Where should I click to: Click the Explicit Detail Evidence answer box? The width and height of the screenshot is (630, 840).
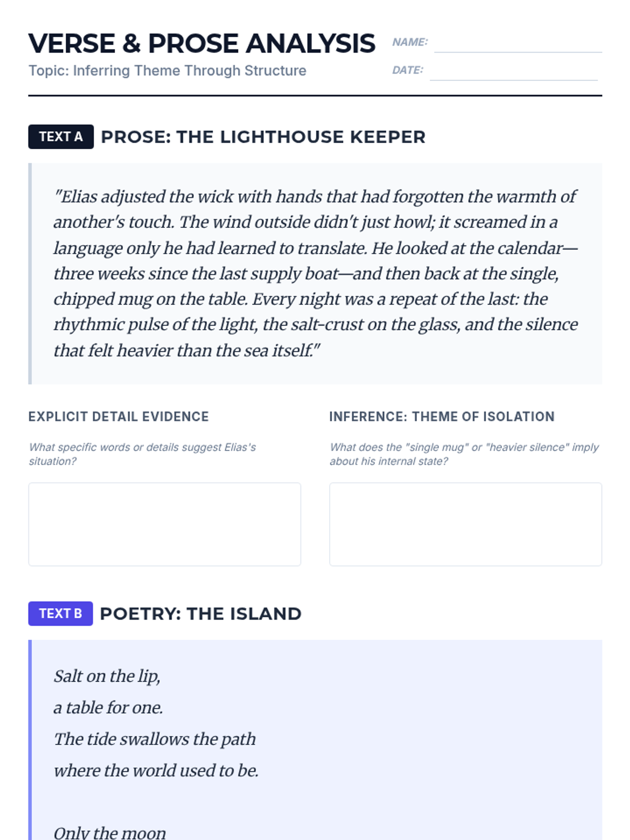point(164,524)
